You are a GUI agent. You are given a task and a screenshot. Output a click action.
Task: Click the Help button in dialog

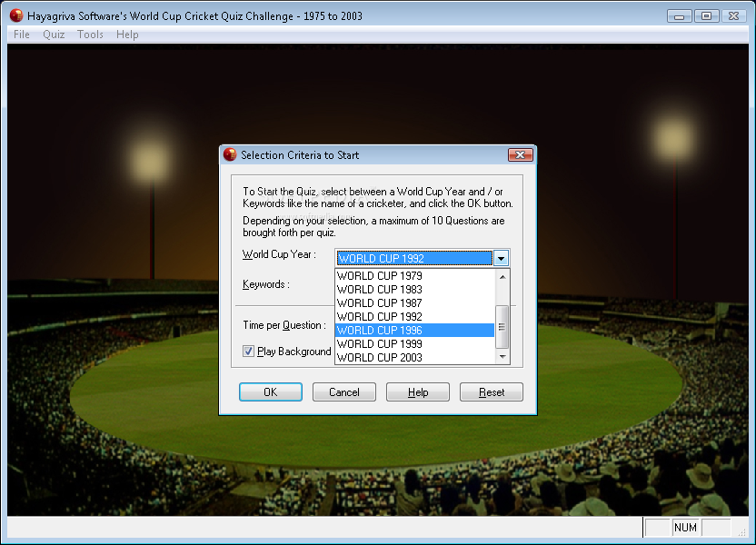[x=418, y=391]
